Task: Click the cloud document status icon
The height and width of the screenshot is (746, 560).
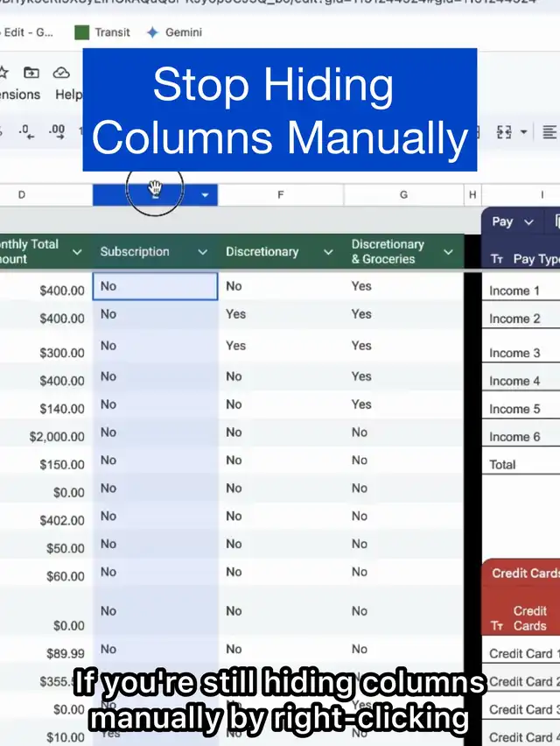Action: (61, 73)
